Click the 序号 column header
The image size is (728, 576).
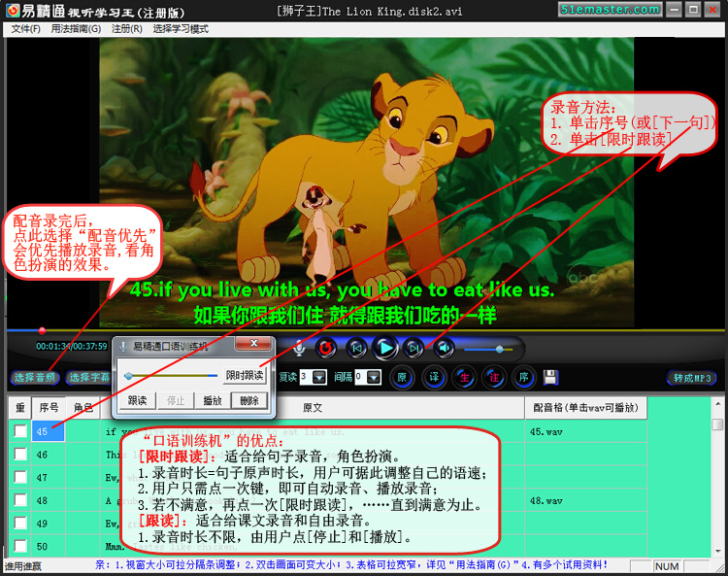pyautogui.click(x=49, y=408)
